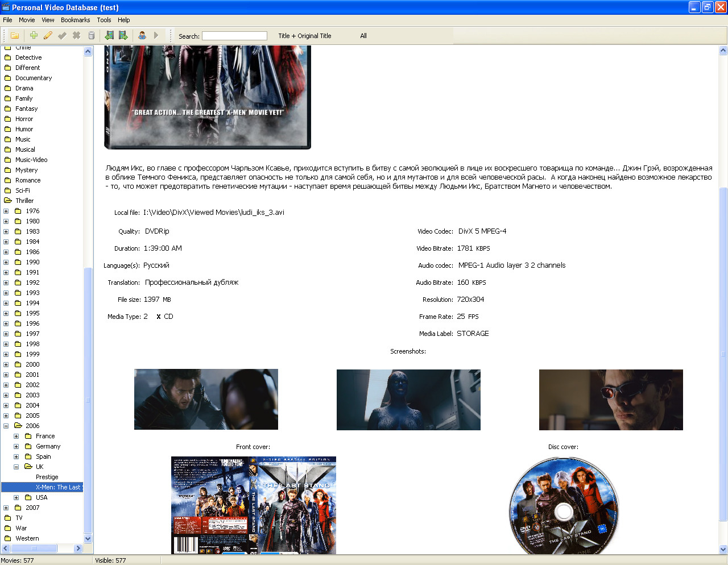Select the Documentary genre folder
Image resolution: width=728 pixels, height=565 pixels.
coord(34,78)
